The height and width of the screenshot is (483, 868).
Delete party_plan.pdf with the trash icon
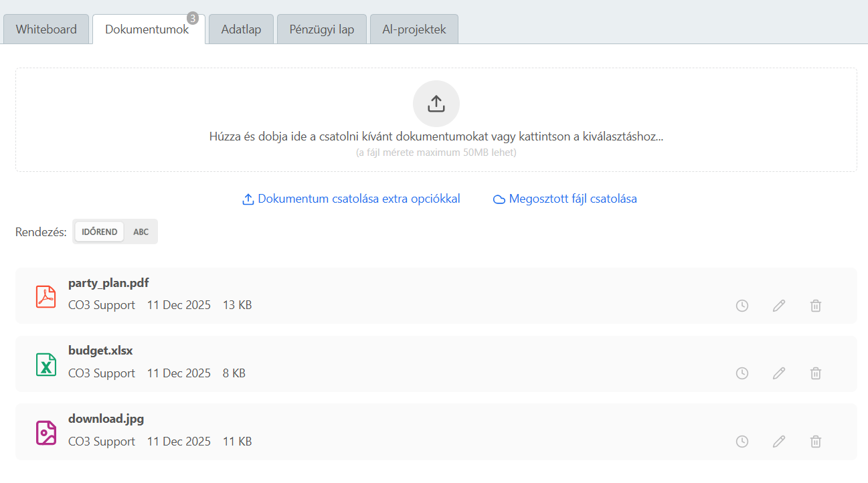(815, 305)
